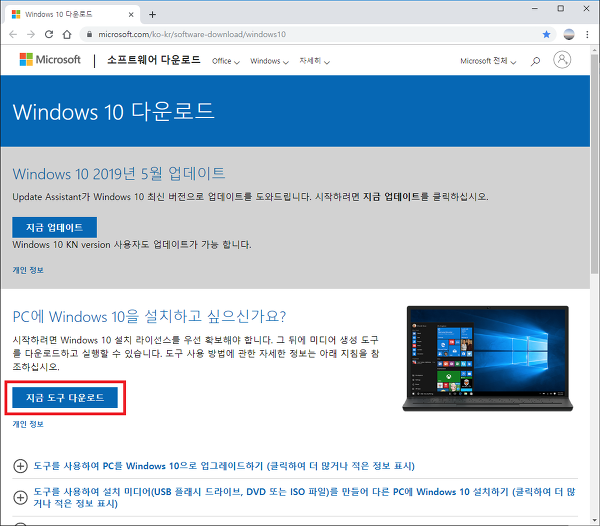Open the Office dropdown menu
Image resolution: width=600 pixels, height=526 pixels.
(226, 61)
